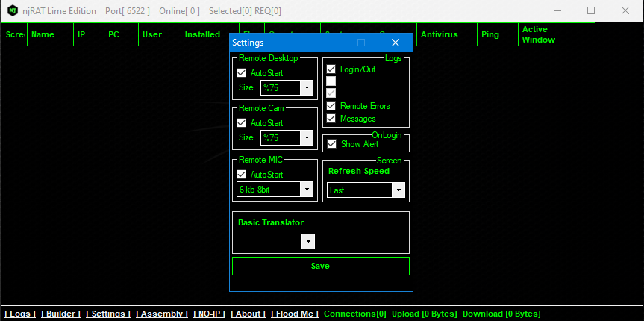Save the settings with the Save button

point(321,266)
